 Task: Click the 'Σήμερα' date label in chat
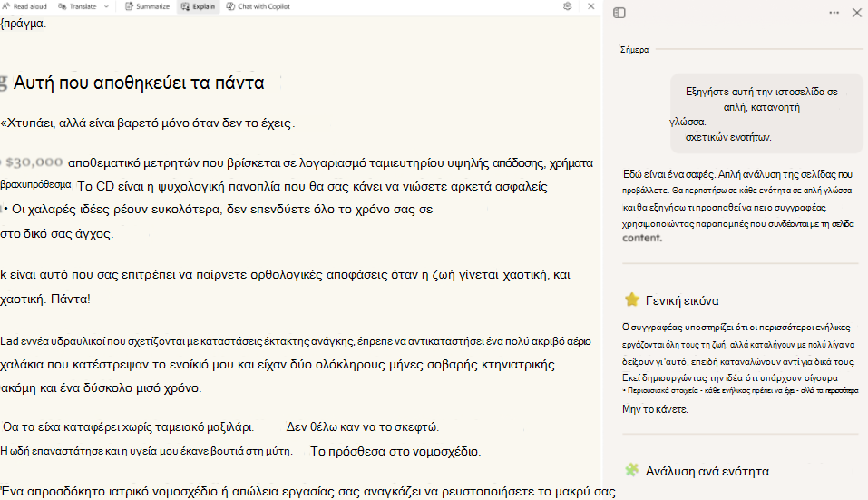coord(634,50)
